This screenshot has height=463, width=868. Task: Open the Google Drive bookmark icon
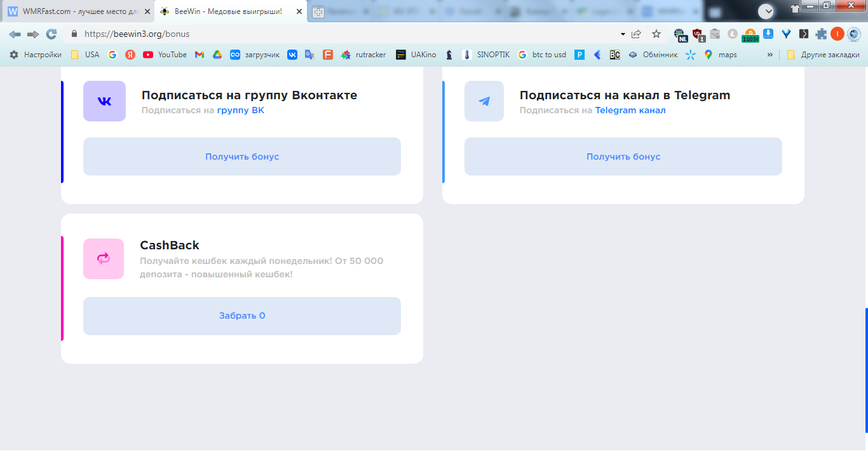point(217,55)
